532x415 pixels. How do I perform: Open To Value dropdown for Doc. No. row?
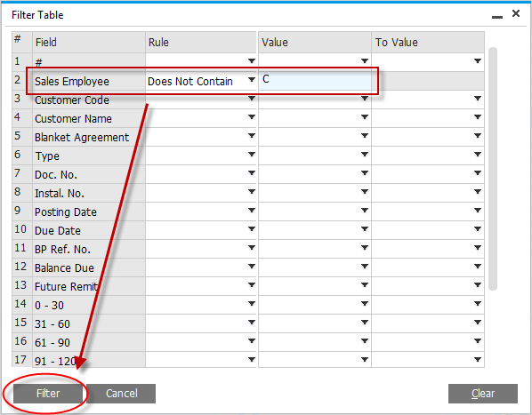click(478, 173)
